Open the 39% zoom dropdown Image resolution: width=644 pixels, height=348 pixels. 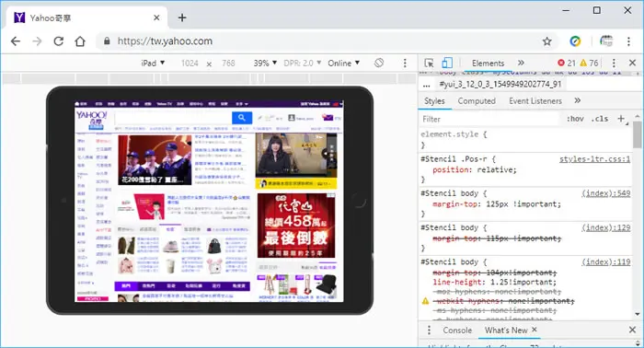point(265,63)
